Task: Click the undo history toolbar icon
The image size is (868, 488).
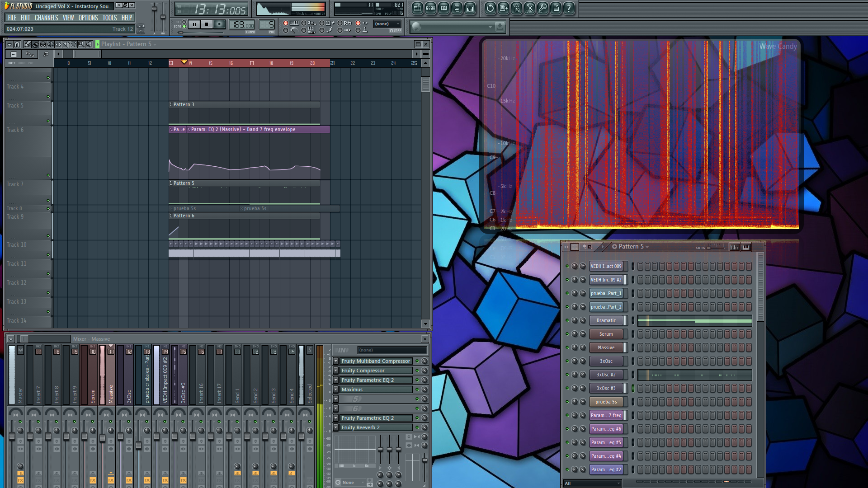Action: point(490,8)
